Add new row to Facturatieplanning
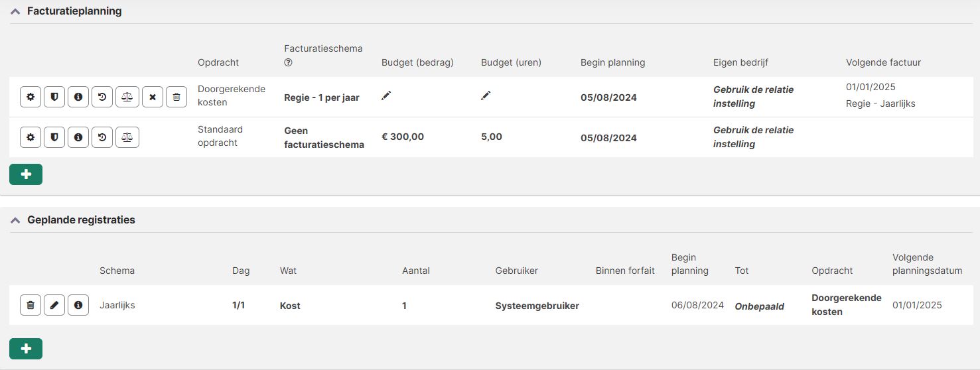This screenshot has height=370, width=980. 26,174
